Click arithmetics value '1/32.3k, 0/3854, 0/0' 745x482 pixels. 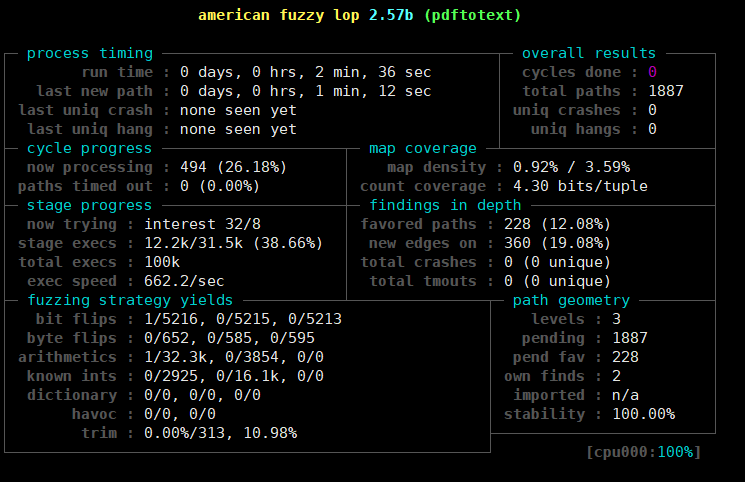pos(234,357)
